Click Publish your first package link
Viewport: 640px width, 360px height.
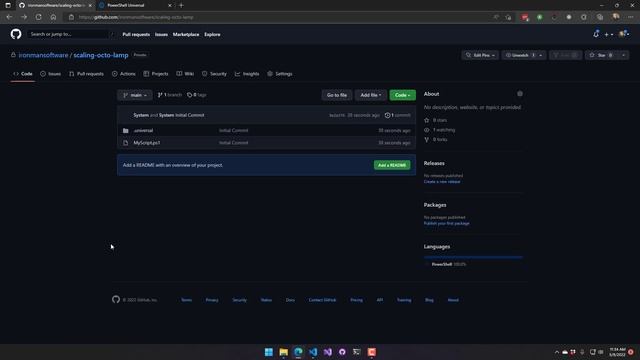click(x=447, y=224)
